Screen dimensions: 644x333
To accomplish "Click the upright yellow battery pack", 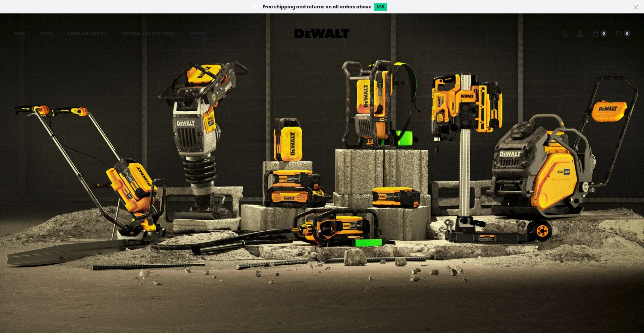I will point(288,141).
